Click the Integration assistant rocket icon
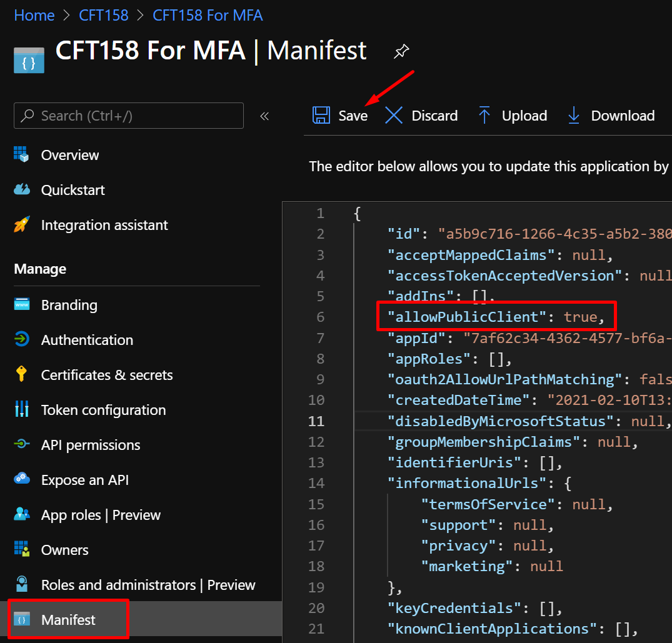Viewport: 672px width, 643px height. click(22, 225)
